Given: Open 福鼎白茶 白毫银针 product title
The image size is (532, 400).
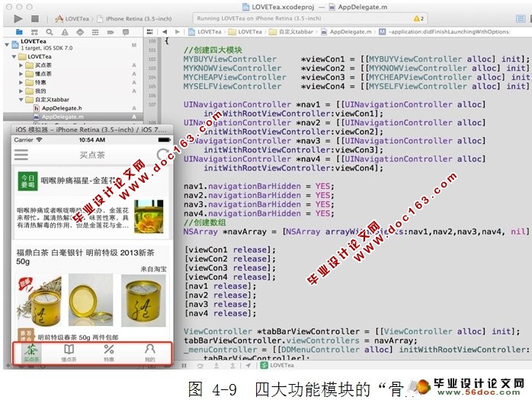Looking at the screenshot, I should click(x=85, y=257).
